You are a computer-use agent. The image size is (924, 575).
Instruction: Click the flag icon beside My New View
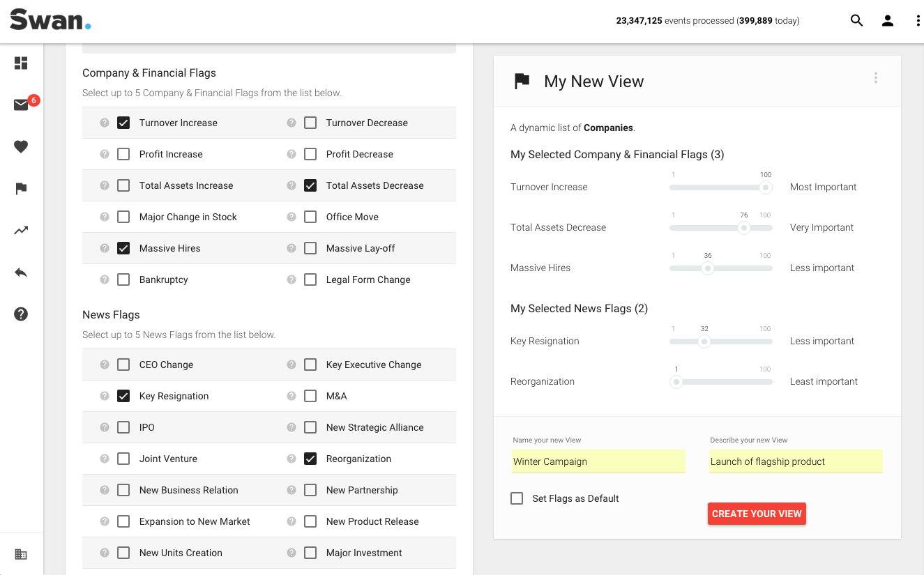[522, 82]
